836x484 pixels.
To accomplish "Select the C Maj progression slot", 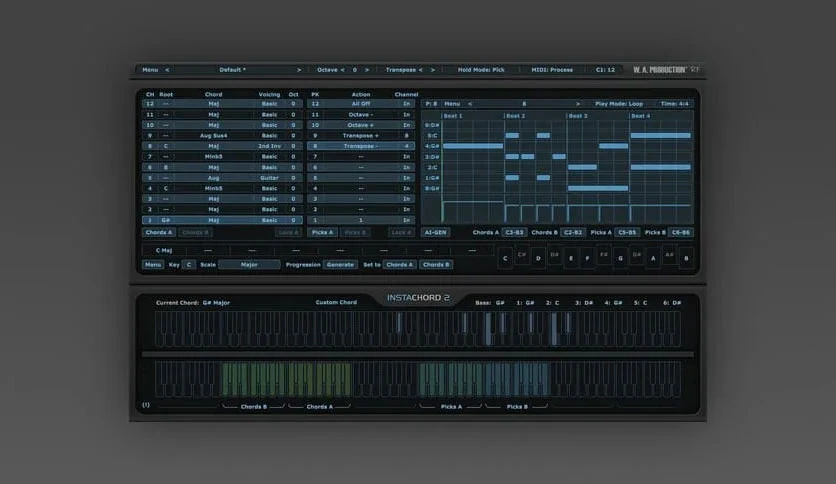I will 164,250.
